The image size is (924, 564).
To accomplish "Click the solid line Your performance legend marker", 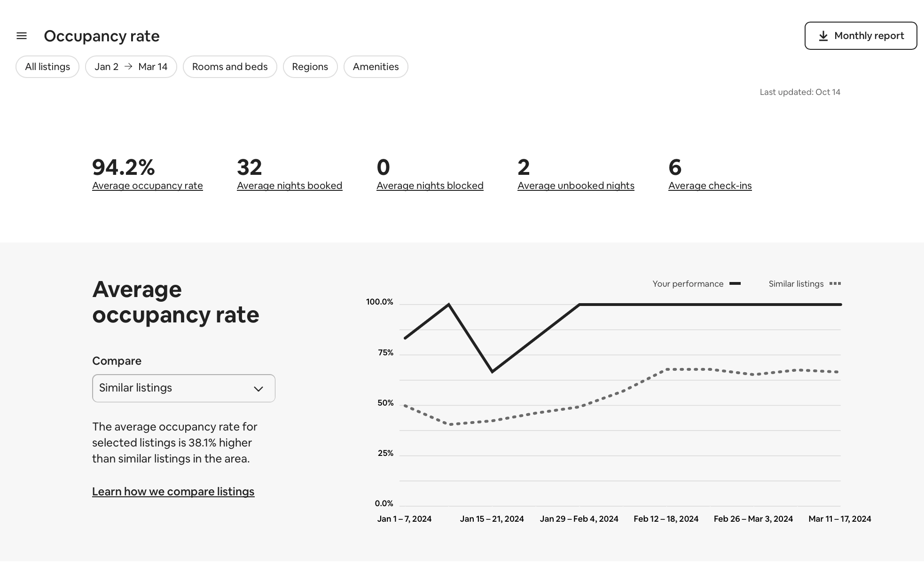I will (735, 283).
